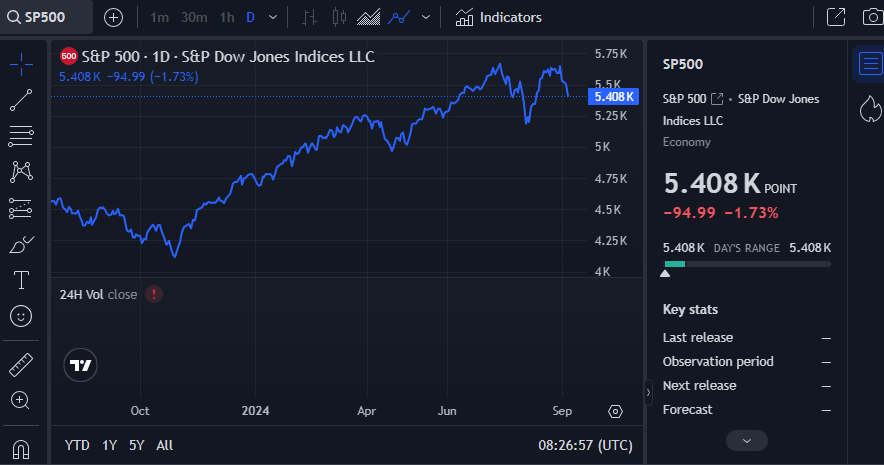Select the Text annotation tool
Screen dimensions: 884x465
coord(21,280)
